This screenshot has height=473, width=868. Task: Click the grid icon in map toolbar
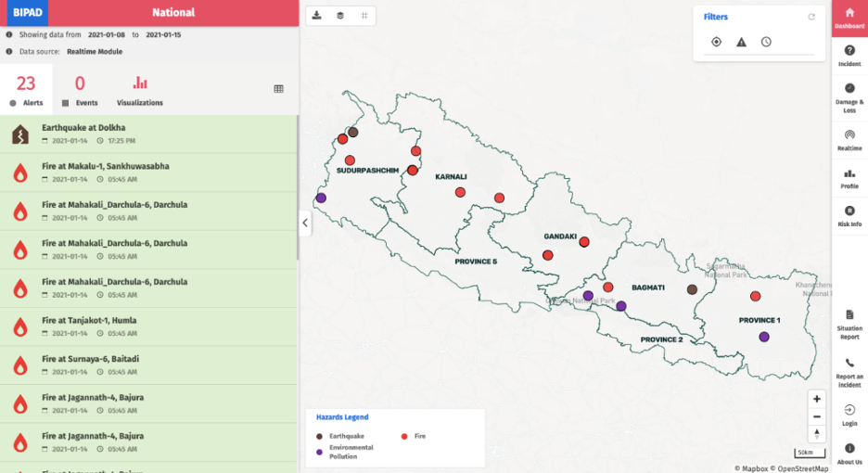click(364, 16)
